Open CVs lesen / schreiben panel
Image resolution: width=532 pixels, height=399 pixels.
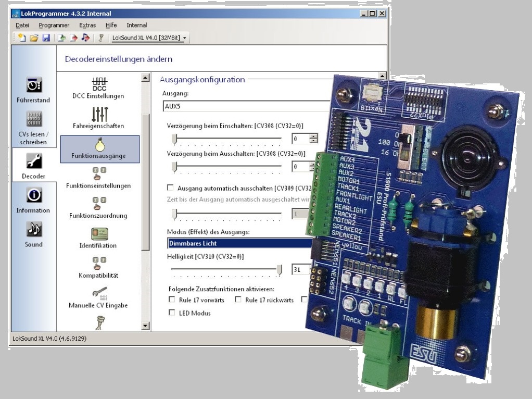pyautogui.click(x=34, y=128)
